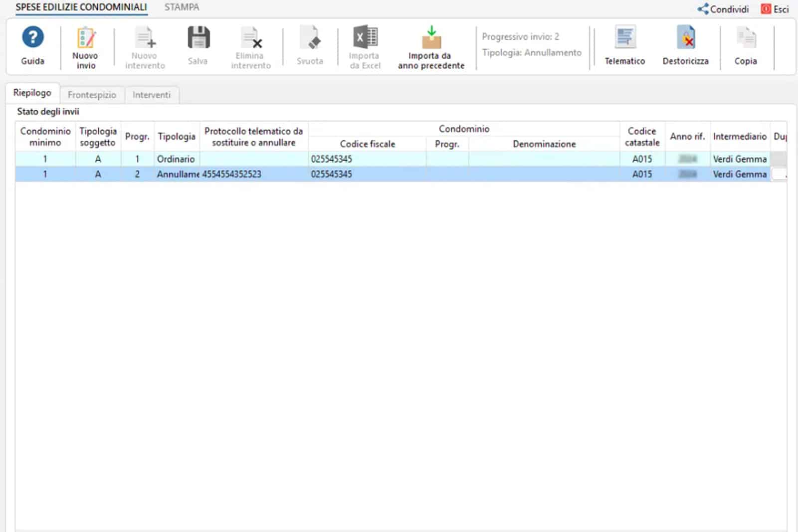Switch to the Frontespizio tab

click(x=92, y=95)
